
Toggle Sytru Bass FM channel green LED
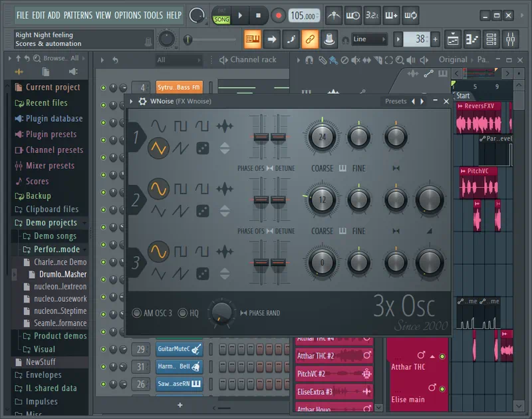pos(103,88)
